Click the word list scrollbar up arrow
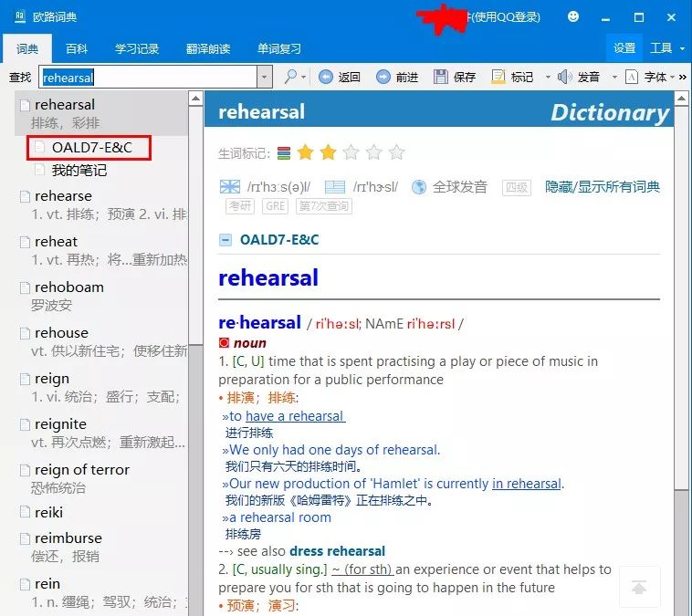This screenshot has width=692, height=616. [195, 98]
